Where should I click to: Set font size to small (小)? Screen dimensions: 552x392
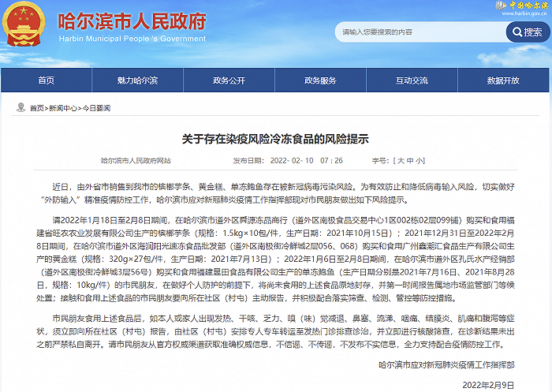[420, 160]
